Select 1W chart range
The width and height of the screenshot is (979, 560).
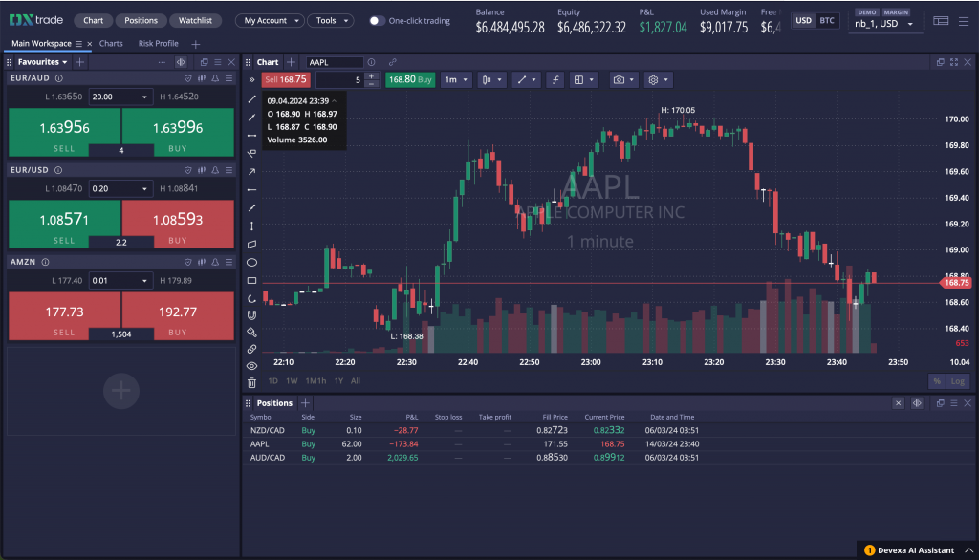[x=292, y=381]
